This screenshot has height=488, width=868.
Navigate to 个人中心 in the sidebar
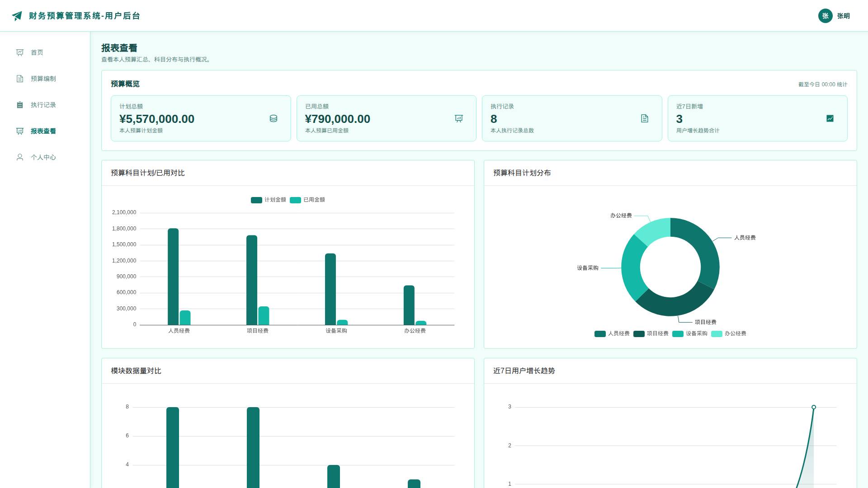pyautogui.click(x=45, y=157)
